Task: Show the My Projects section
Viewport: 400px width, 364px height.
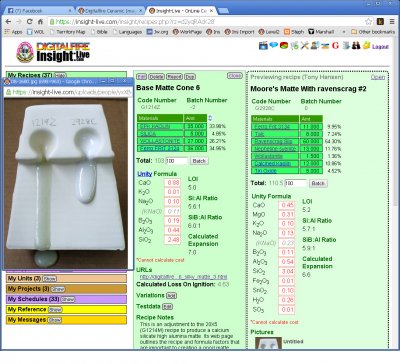Action: point(58,289)
